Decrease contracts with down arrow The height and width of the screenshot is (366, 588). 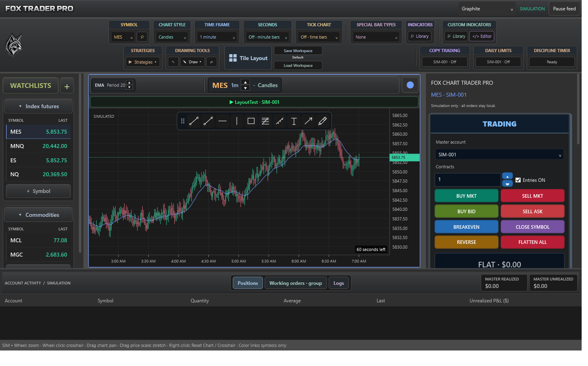[x=507, y=184]
